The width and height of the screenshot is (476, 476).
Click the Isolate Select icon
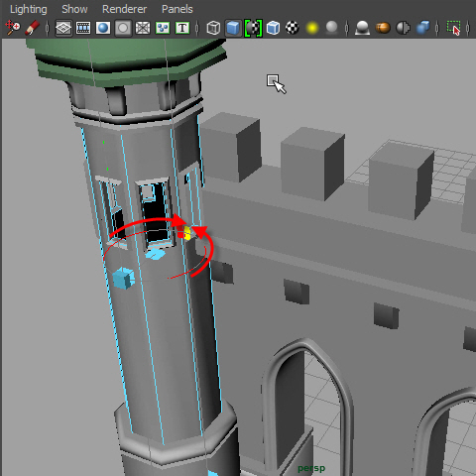[x=454, y=28]
